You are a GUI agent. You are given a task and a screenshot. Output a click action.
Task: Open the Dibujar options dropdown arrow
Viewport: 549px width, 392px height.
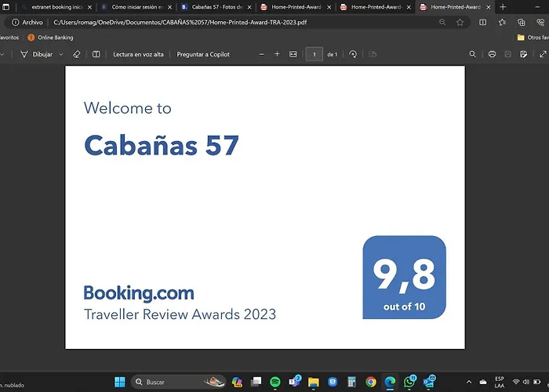[x=61, y=54]
